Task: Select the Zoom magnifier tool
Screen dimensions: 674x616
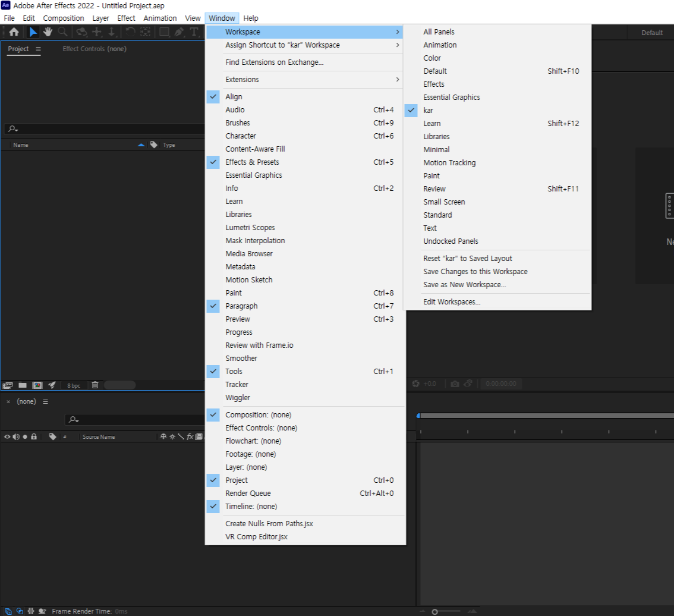Action: tap(63, 32)
